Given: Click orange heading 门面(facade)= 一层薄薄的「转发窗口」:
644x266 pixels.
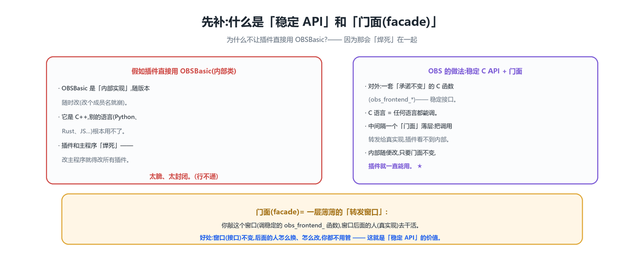Looking at the screenshot, I should (322, 212).
